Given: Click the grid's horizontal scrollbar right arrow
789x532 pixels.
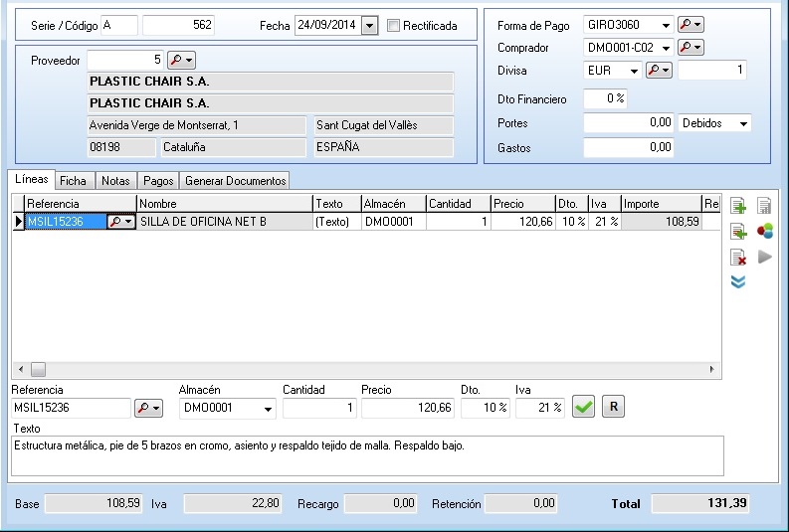Looking at the screenshot, I should click(x=712, y=369).
